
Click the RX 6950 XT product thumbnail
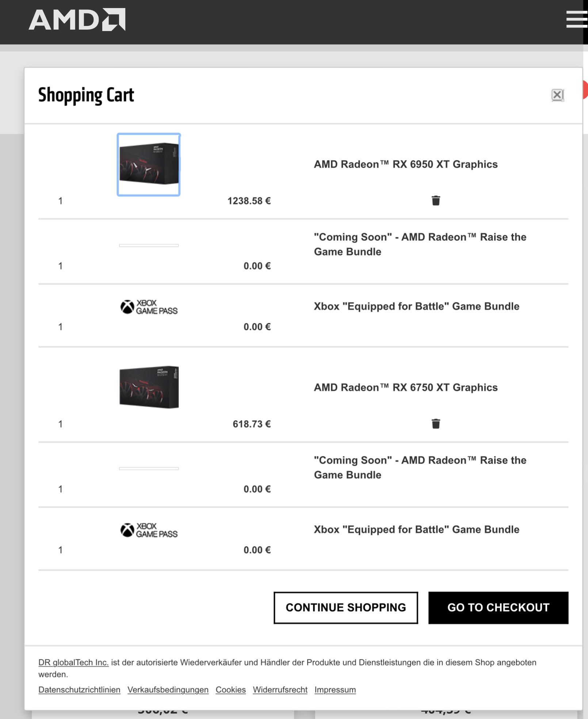(x=149, y=164)
